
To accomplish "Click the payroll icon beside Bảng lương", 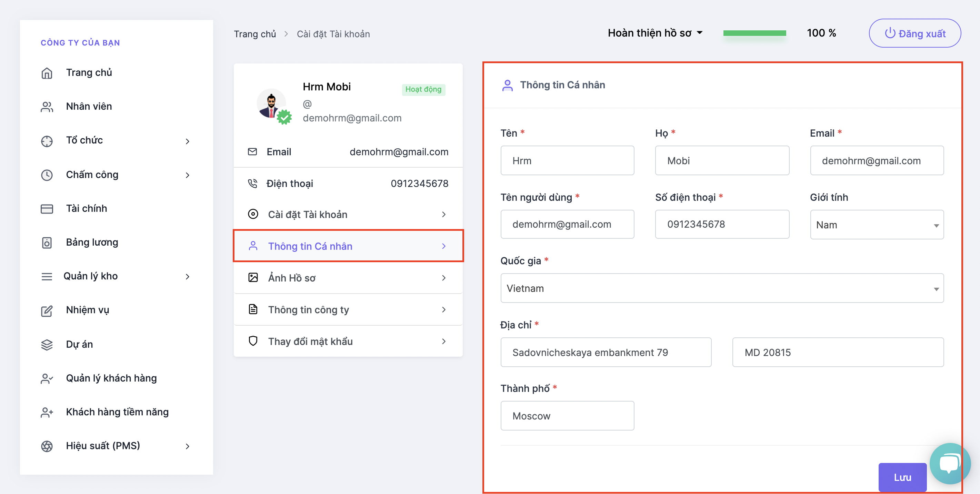I will (47, 243).
